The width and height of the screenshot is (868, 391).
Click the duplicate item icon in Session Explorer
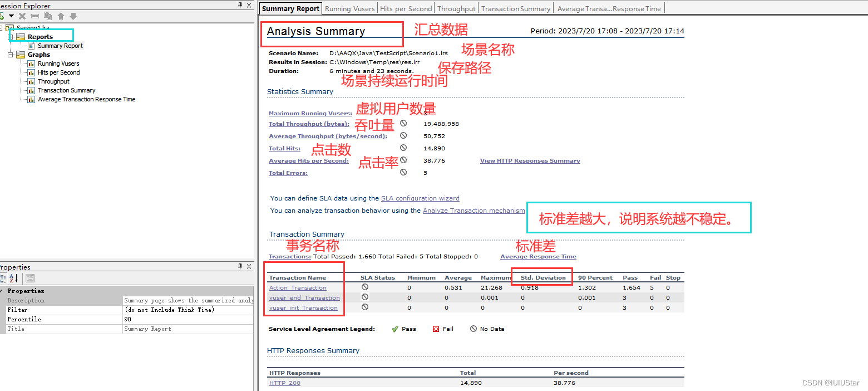click(x=48, y=16)
